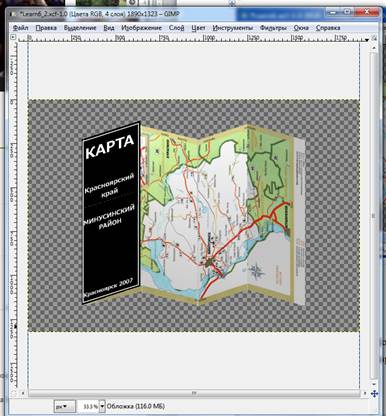Screen dimensions: 386x416
Task: Toggle zoom-on-window-resize button at top-right ruler corner
Action: [x=374, y=38]
